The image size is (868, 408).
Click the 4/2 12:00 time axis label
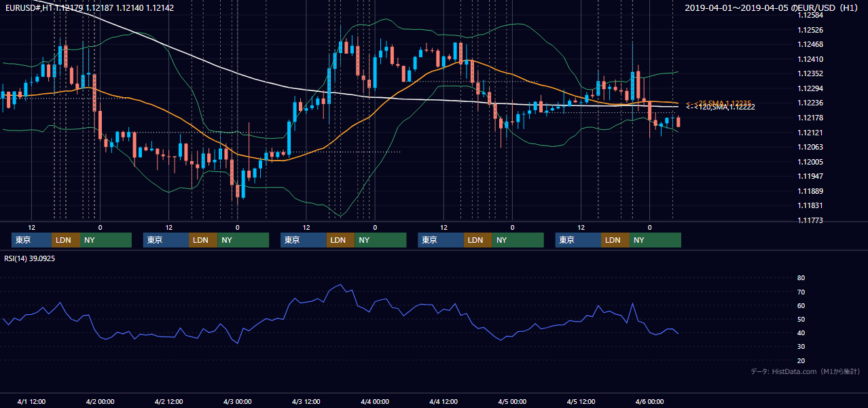[x=168, y=401]
